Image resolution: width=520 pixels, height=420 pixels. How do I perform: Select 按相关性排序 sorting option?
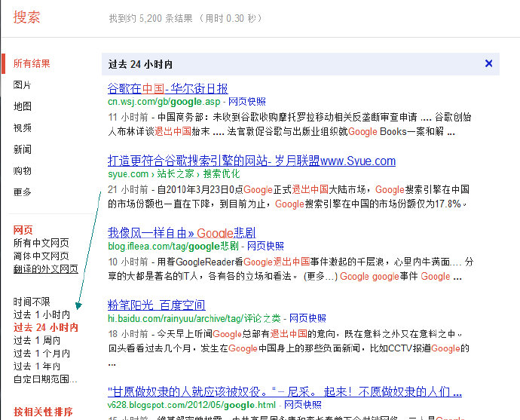43,412
